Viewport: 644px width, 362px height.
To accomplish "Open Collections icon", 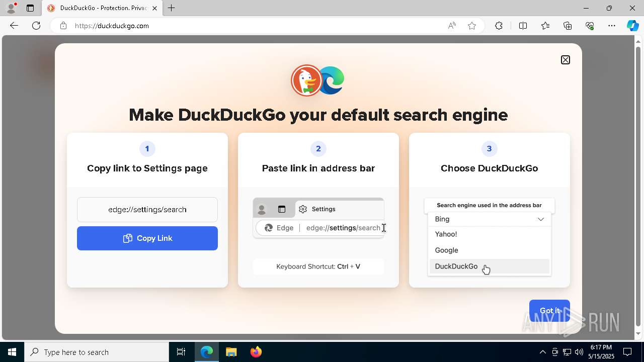I will [568, 26].
